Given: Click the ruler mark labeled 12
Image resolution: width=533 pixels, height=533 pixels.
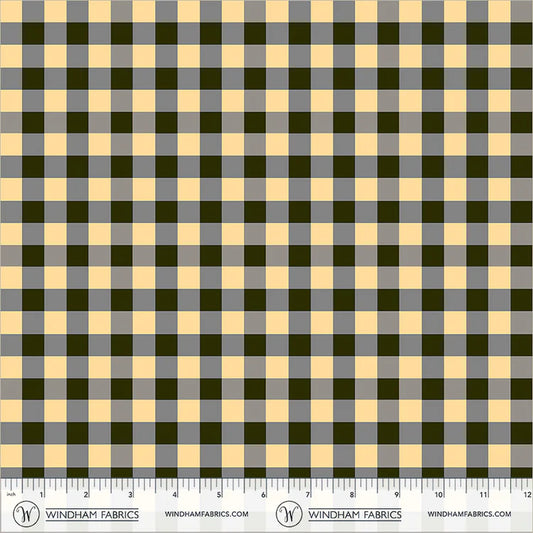Looking at the screenshot, I should (x=527, y=494).
